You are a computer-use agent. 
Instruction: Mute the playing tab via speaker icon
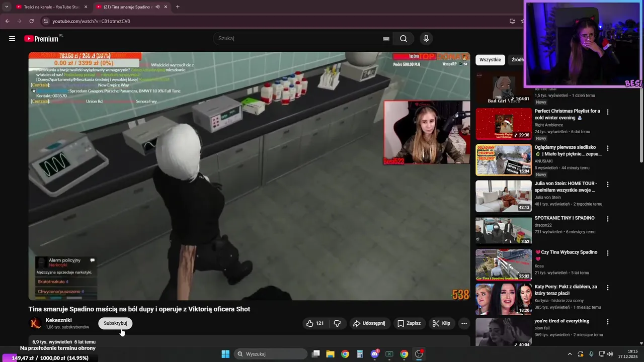(x=157, y=7)
